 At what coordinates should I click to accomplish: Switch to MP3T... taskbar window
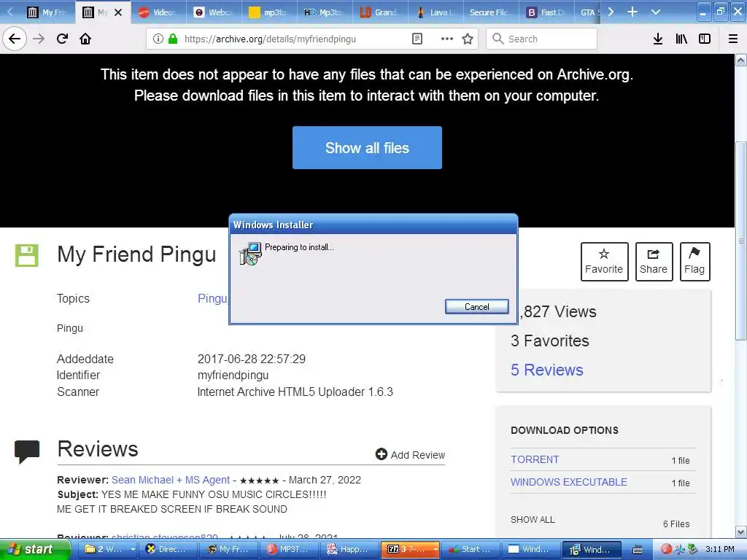click(289, 549)
